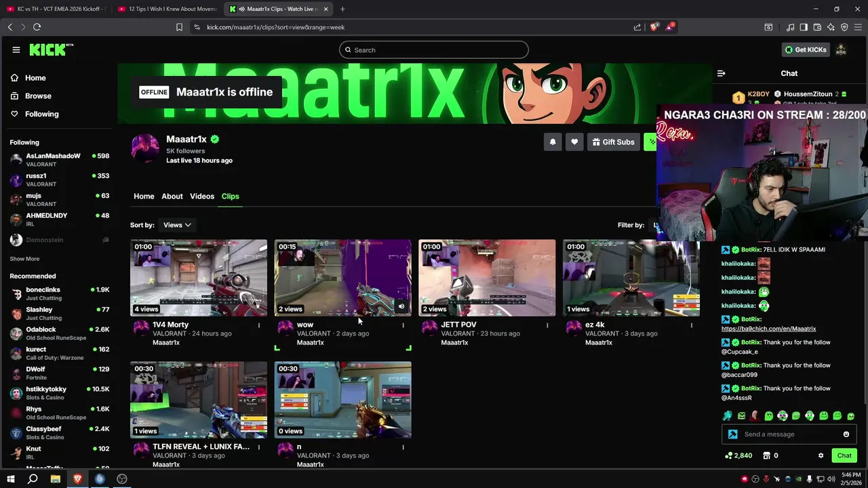Reload the page with browser refresh button
868x488 pixels.
tap(37, 27)
